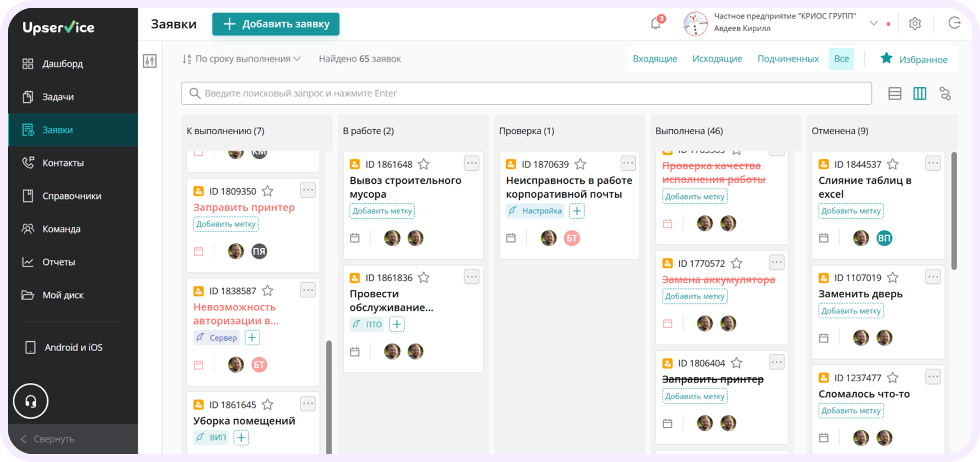Viewport: 980px width, 462px height.
Task: Switch to kanban column view
Action: [920, 94]
